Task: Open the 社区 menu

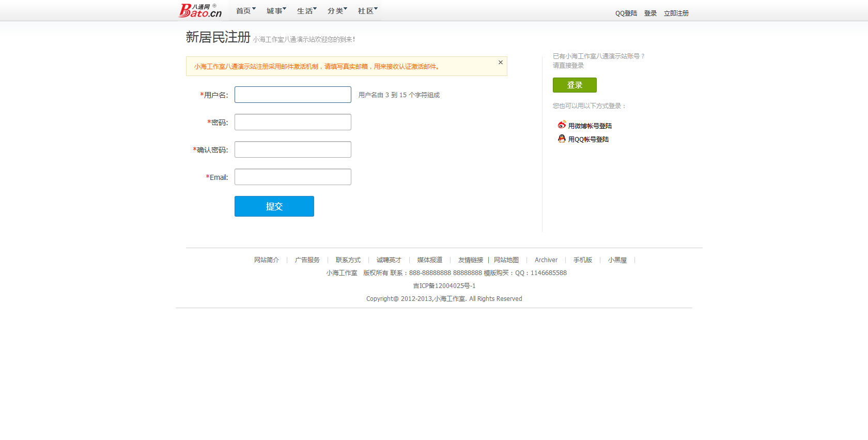Action: tap(367, 11)
